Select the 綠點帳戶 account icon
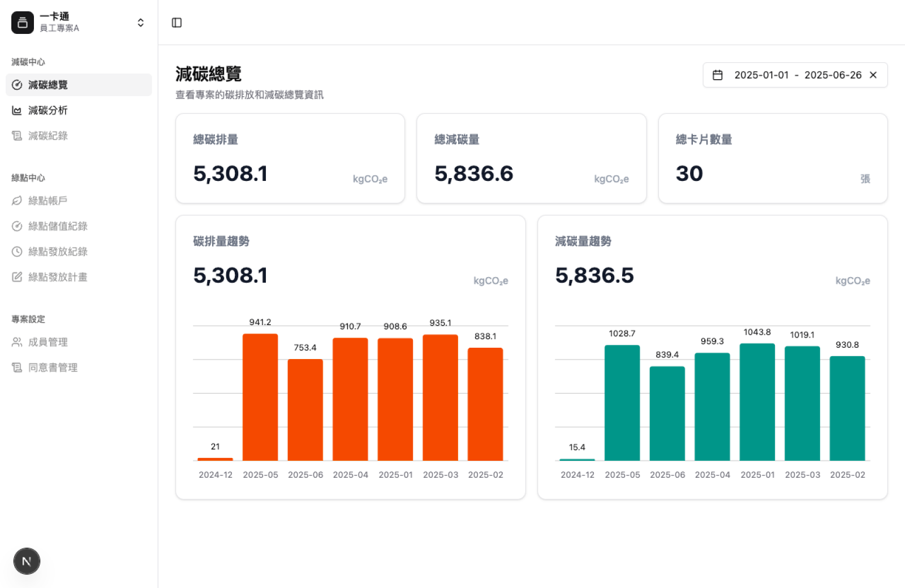Image resolution: width=905 pixels, height=588 pixels. click(18, 200)
